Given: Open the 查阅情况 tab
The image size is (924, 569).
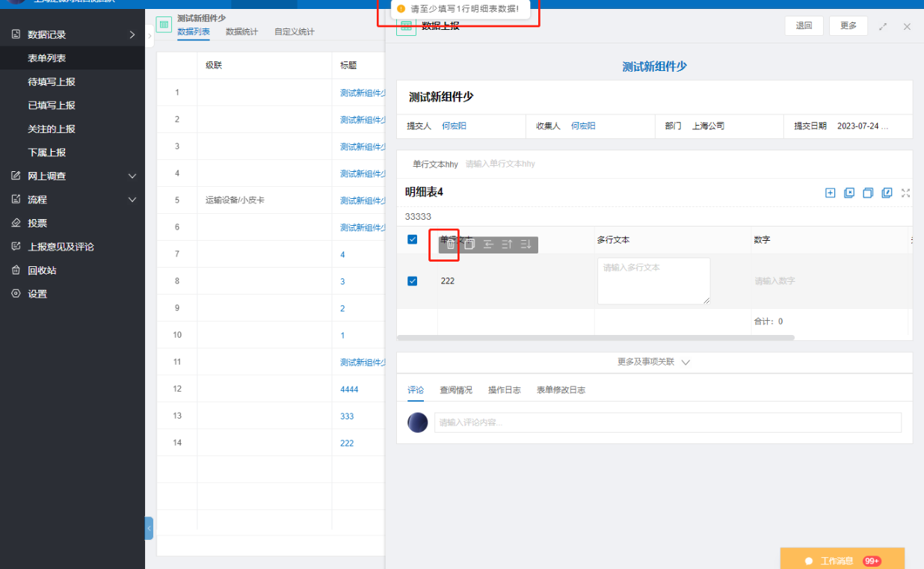Looking at the screenshot, I should coord(456,390).
